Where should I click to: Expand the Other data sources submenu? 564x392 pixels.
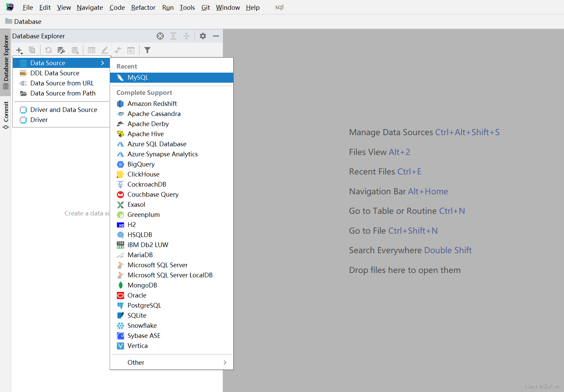click(172, 362)
